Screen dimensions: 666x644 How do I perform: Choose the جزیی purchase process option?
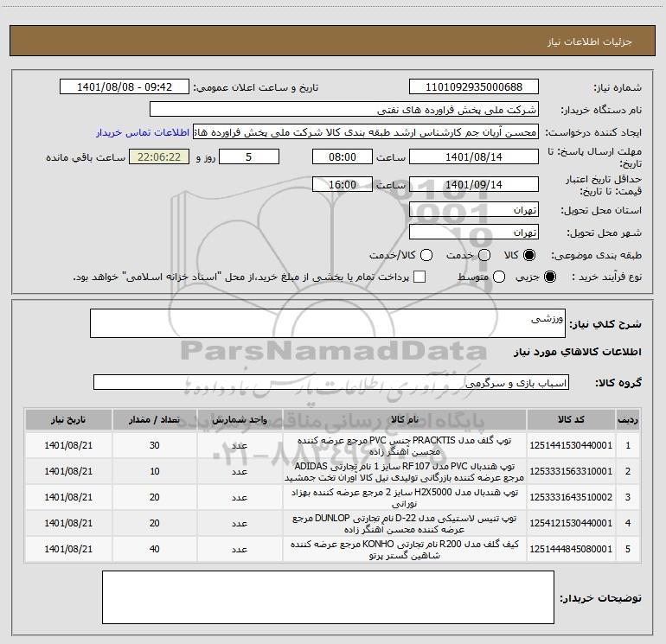click(549, 277)
